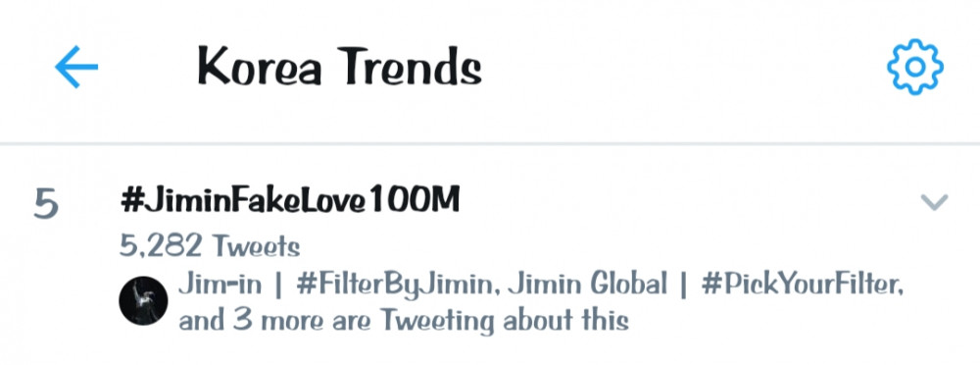Expand options chevron for #JiminFakeLove100M trend
This screenshot has width=980, height=365.
934,202
